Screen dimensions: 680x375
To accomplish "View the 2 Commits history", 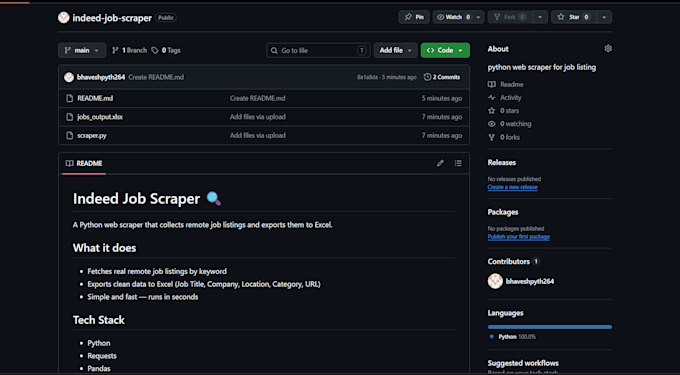I will [x=442, y=77].
